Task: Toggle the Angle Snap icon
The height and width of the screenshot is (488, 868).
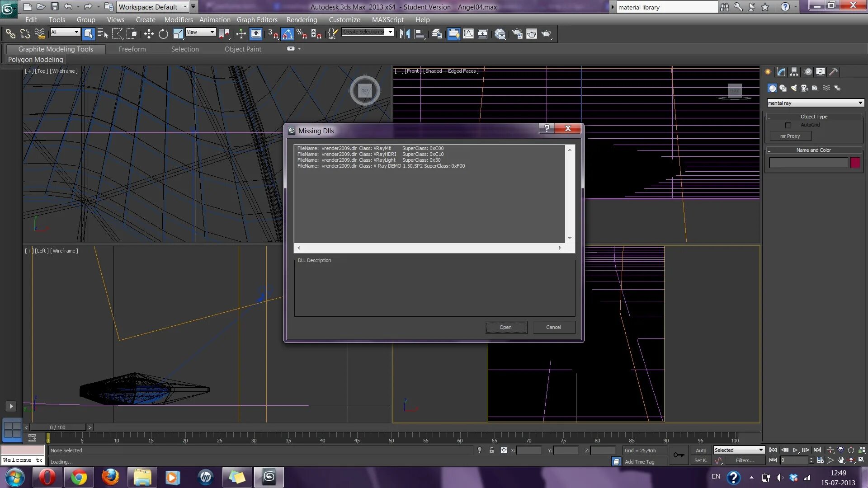Action: point(288,33)
